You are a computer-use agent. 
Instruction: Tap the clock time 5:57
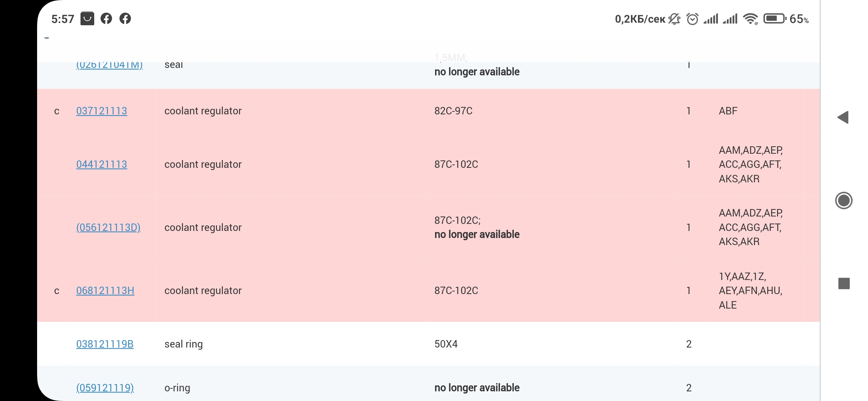[x=63, y=19]
